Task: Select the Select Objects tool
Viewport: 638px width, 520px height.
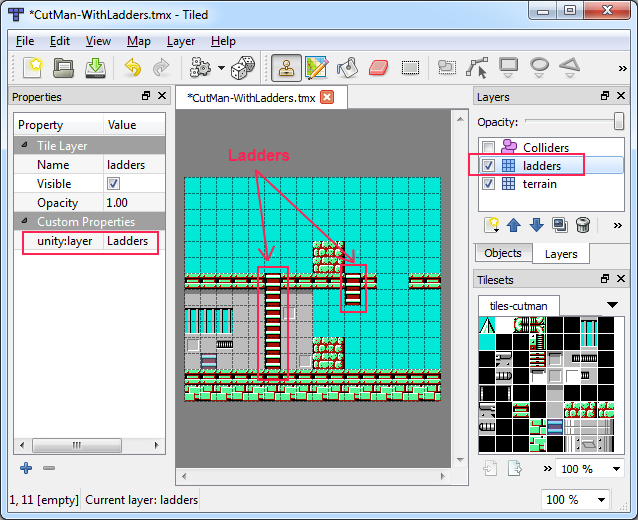Action: [x=447, y=67]
